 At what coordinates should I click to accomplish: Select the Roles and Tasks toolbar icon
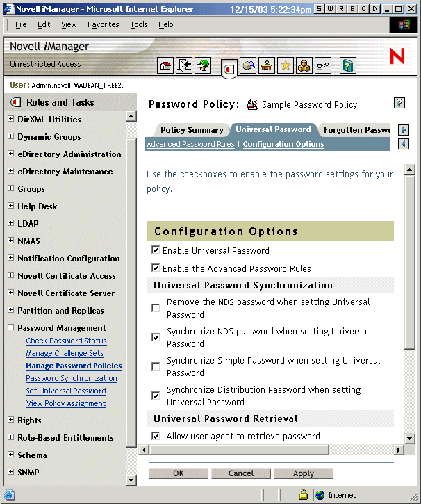229,68
